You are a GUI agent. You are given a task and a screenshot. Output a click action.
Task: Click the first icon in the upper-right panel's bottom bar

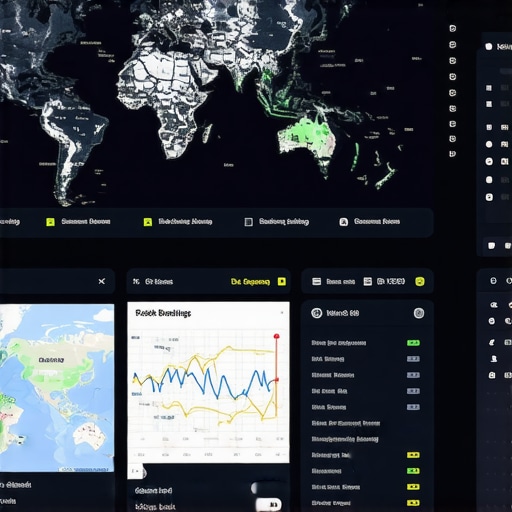pyautogui.click(x=491, y=246)
